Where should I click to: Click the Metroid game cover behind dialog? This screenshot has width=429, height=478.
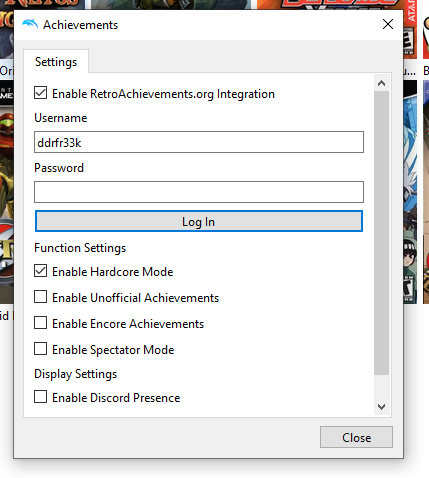pos(7,192)
